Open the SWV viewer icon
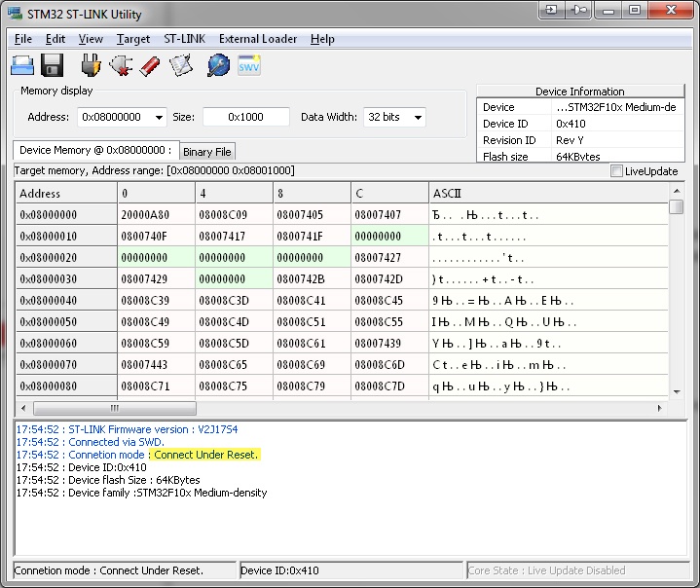 (x=249, y=66)
